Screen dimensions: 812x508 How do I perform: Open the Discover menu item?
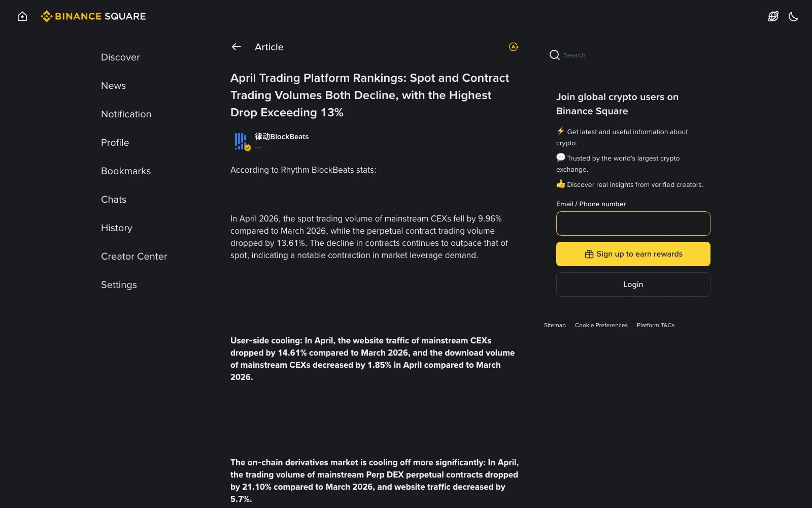pyautogui.click(x=120, y=57)
